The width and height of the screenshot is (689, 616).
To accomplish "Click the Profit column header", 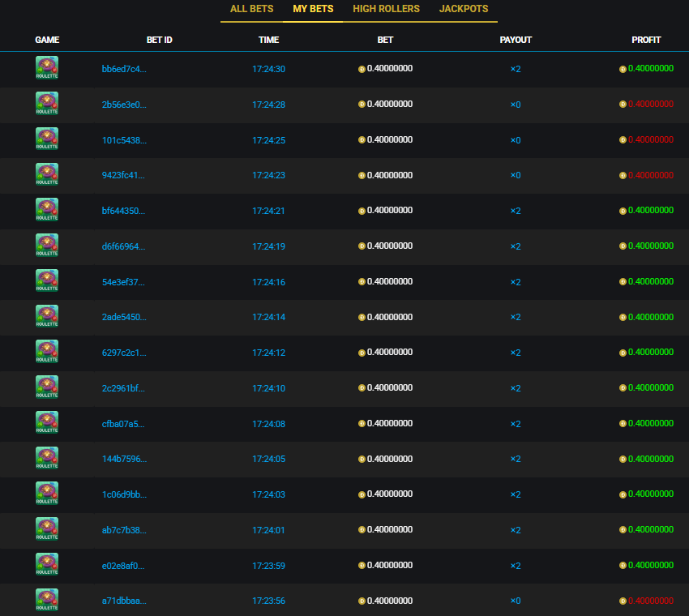I will [646, 40].
